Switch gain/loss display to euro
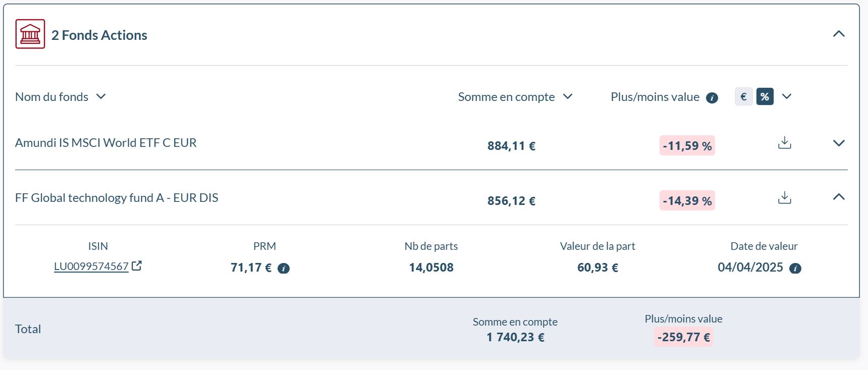Screen dimensions: 868x370 click(x=743, y=96)
